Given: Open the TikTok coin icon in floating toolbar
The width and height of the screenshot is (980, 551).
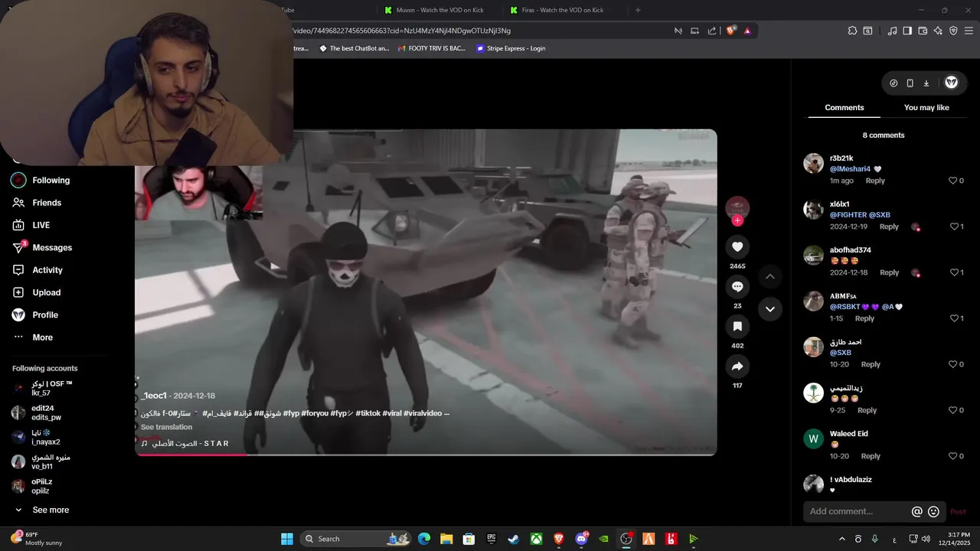Looking at the screenshot, I should point(893,83).
